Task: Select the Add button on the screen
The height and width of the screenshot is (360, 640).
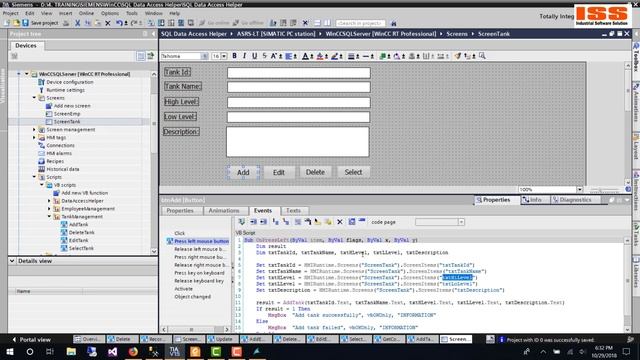Action: pyautogui.click(x=243, y=172)
